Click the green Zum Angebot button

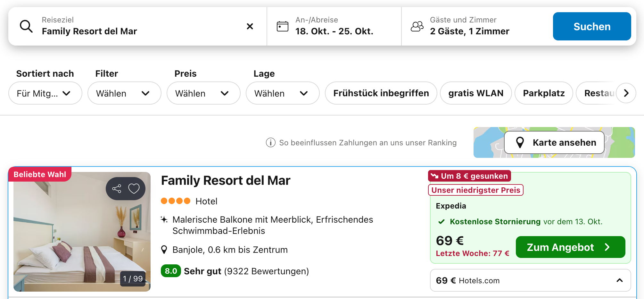(x=570, y=247)
